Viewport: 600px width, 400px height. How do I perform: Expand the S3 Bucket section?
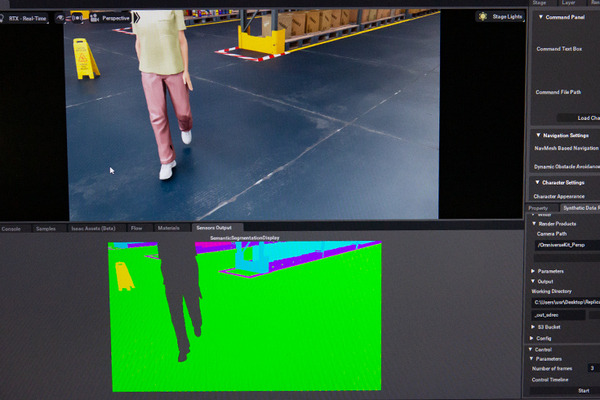(533, 326)
